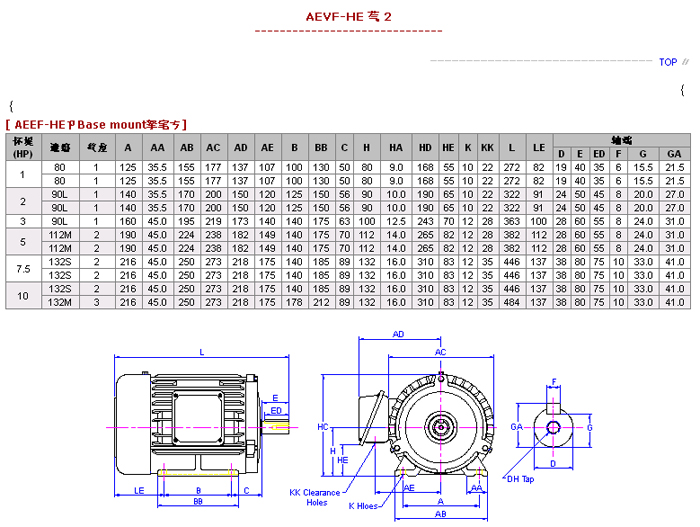Click the AEEF-HE Base mount section heading
Viewport: 700px width, 527px height.
click(96, 124)
